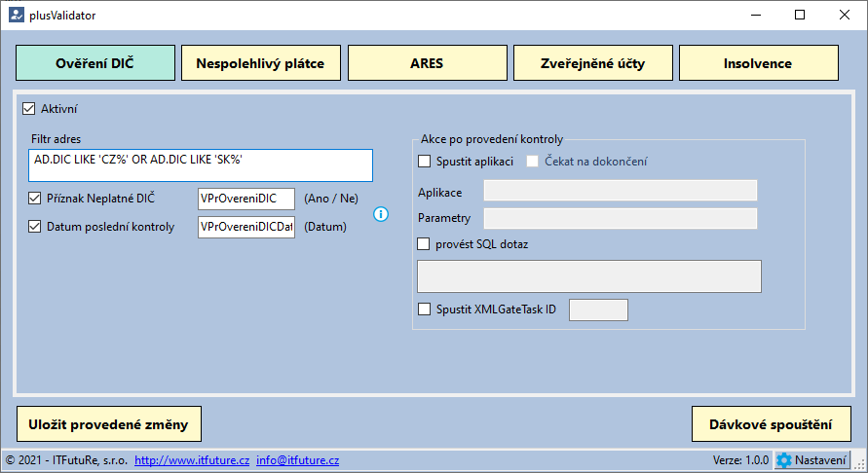Toggle Příznak Neplatné DIČ checkbox
868x473 pixels.
coord(34,198)
